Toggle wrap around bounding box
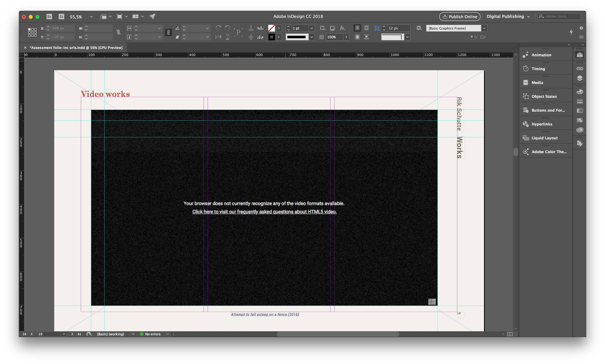The image size is (605, 364). click(x=366, y=28)
